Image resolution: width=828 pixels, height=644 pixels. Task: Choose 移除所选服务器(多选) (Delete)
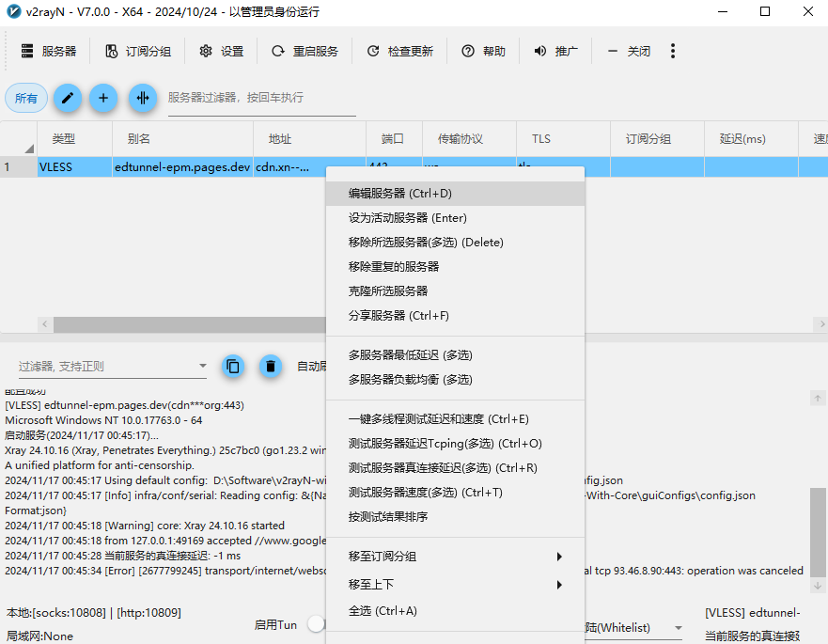[455, 242]
